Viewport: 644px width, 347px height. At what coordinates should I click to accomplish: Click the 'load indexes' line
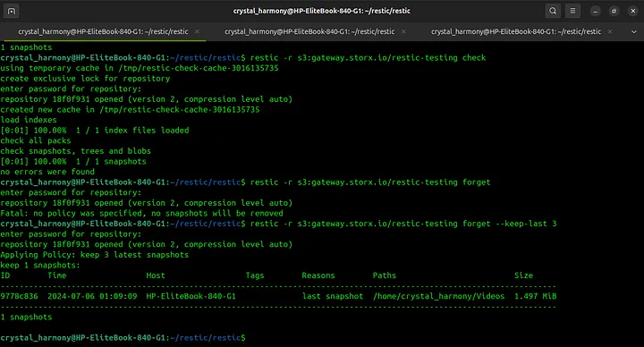(x=29, y=120)
